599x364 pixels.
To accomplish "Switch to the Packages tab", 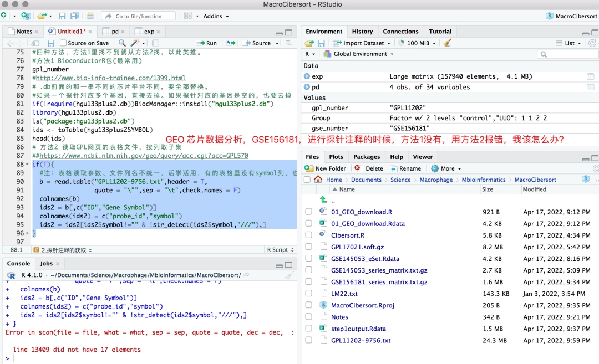I will coord(367,157).
